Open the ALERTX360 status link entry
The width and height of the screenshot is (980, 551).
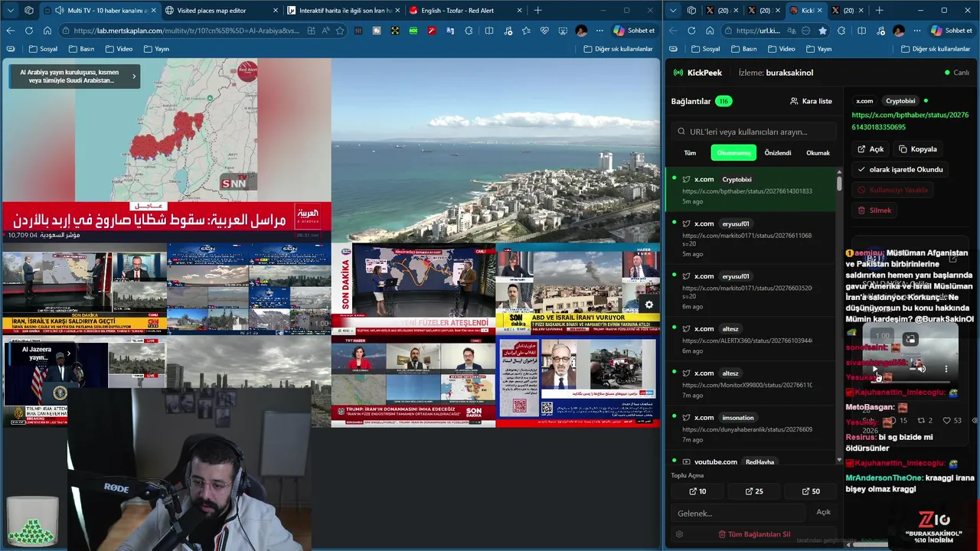pos(750,339)
